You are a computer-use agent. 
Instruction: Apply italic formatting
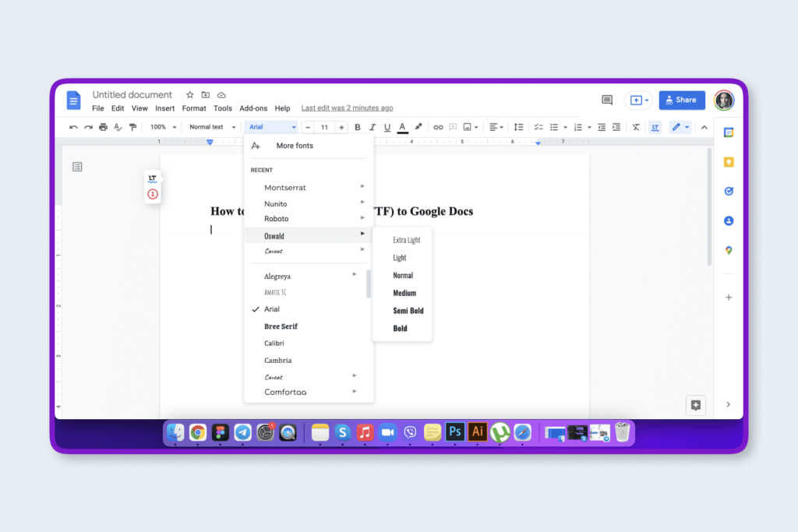[x=373, y=127]
